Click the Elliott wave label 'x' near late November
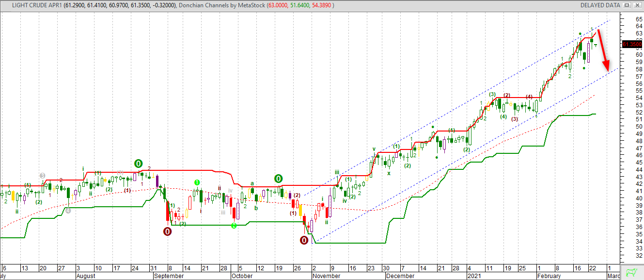 click(x=388, y=173)
